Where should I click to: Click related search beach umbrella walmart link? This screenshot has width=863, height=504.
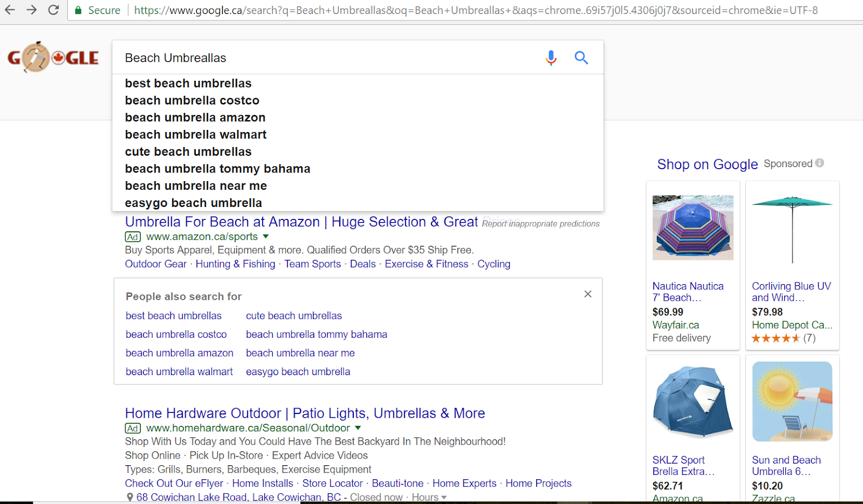179,372
